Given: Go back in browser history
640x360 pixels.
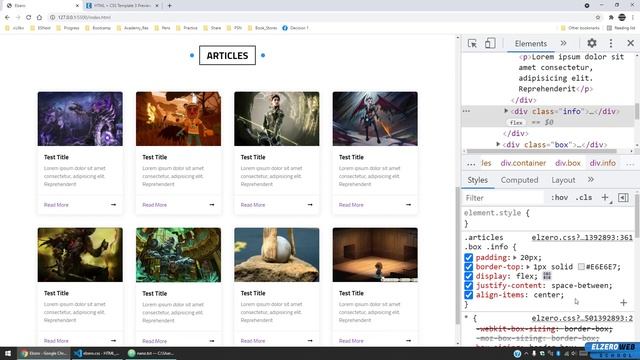Looking at the screenshot, I should (7, 17).
